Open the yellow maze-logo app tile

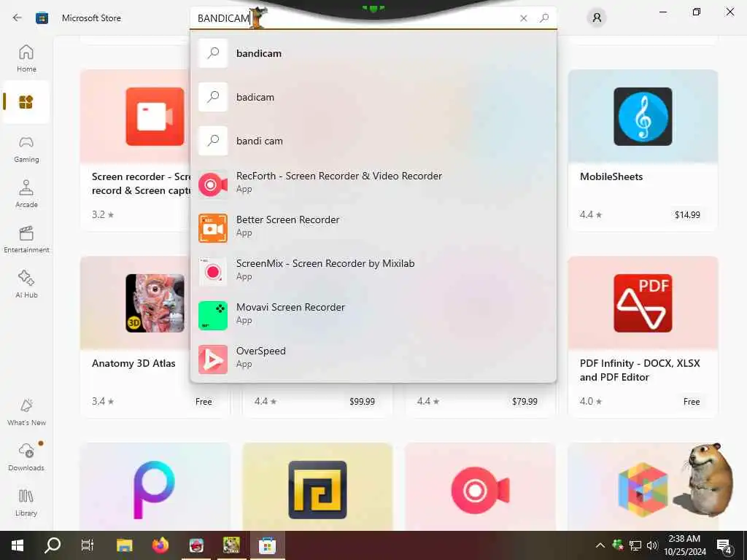(x=317, y=486)
